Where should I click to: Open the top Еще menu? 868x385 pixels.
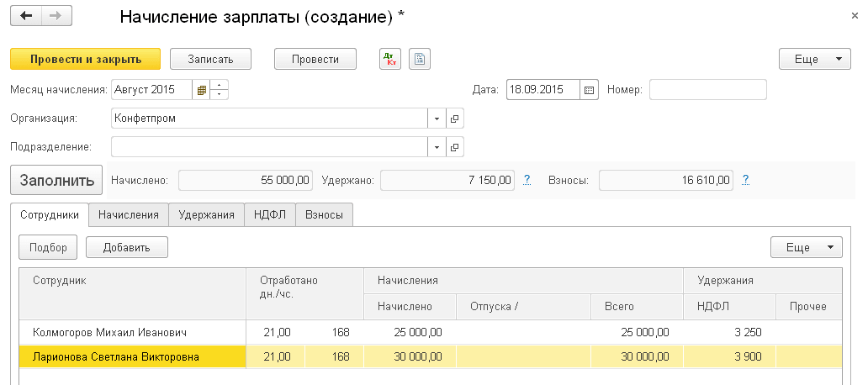(811, 59)
